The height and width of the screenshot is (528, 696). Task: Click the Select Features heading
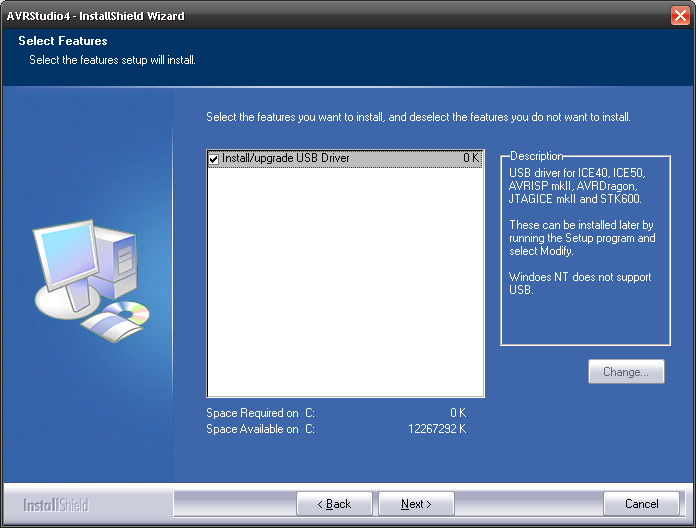point(63,41)
